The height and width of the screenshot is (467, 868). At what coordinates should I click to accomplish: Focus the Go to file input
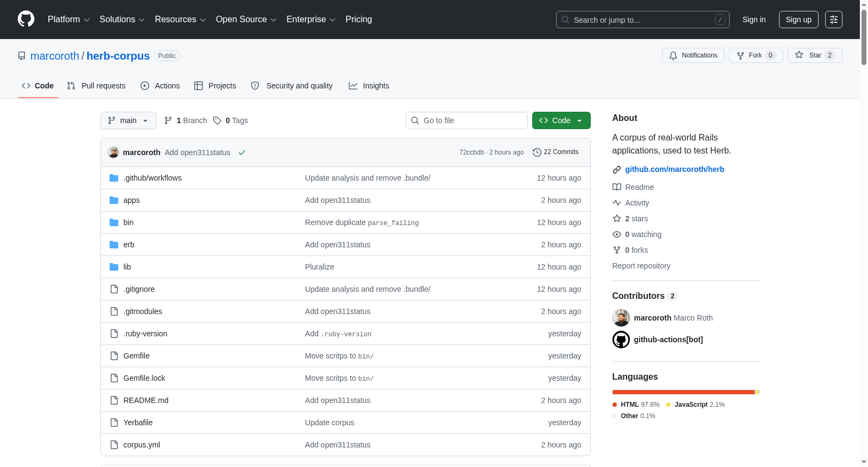click(x=467, y=120)
